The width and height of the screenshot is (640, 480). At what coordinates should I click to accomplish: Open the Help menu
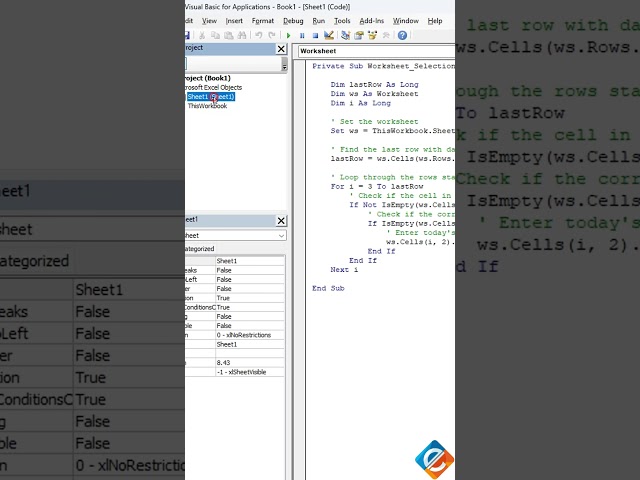point(435,21)
